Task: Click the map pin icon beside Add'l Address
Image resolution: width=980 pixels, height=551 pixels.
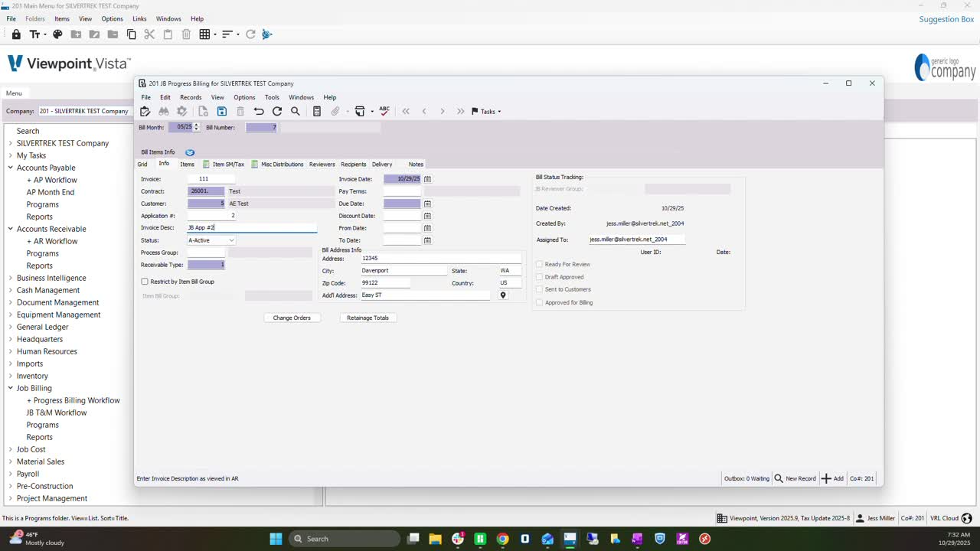Action: 503,295
